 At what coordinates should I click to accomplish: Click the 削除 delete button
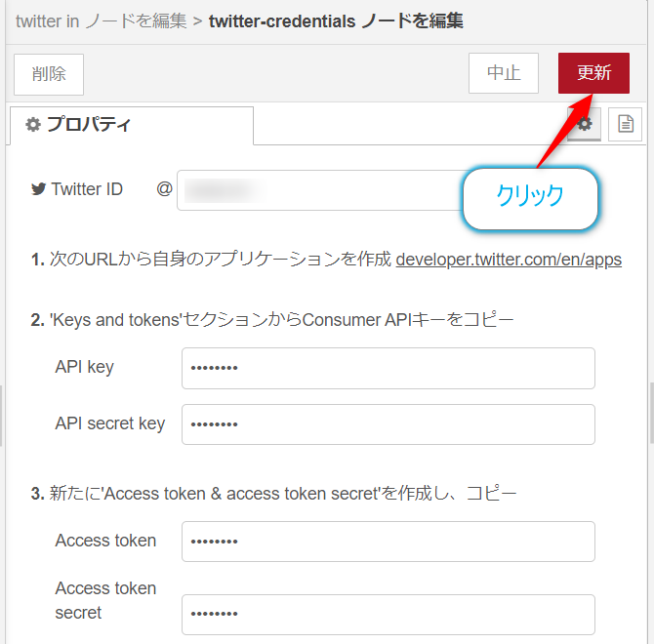pyautogui.click(x=49, y=74)
